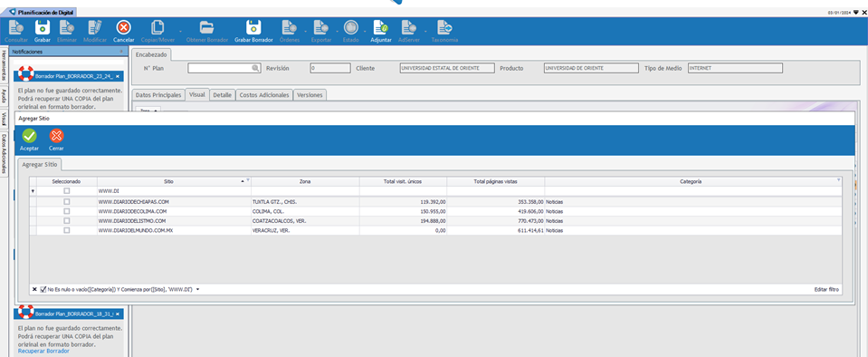Image resolution: width=868 pixels, height=357 pixels.
Task: Select the WWW.DIARIODECHIAPAS.COM checkbox
Action: coord(66,202)
